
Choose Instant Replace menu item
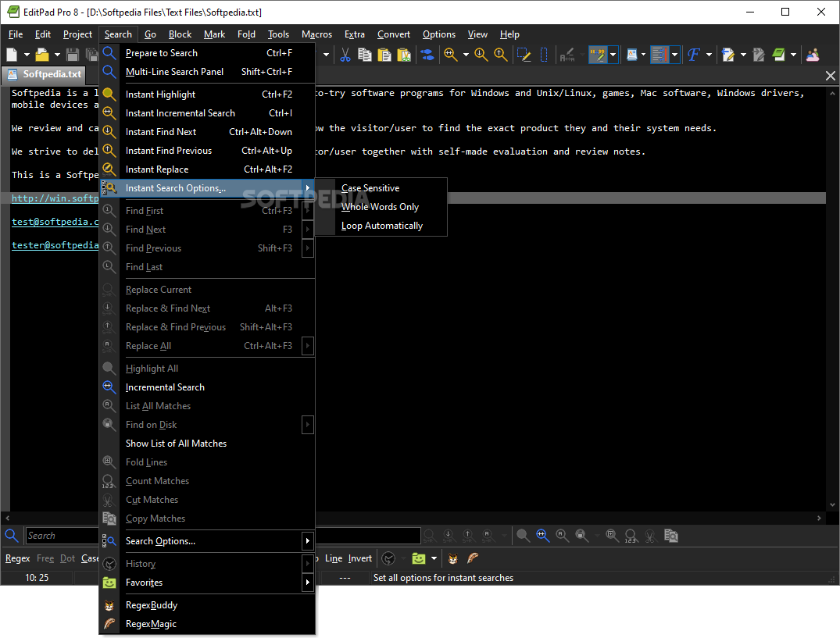pos(207,169)
